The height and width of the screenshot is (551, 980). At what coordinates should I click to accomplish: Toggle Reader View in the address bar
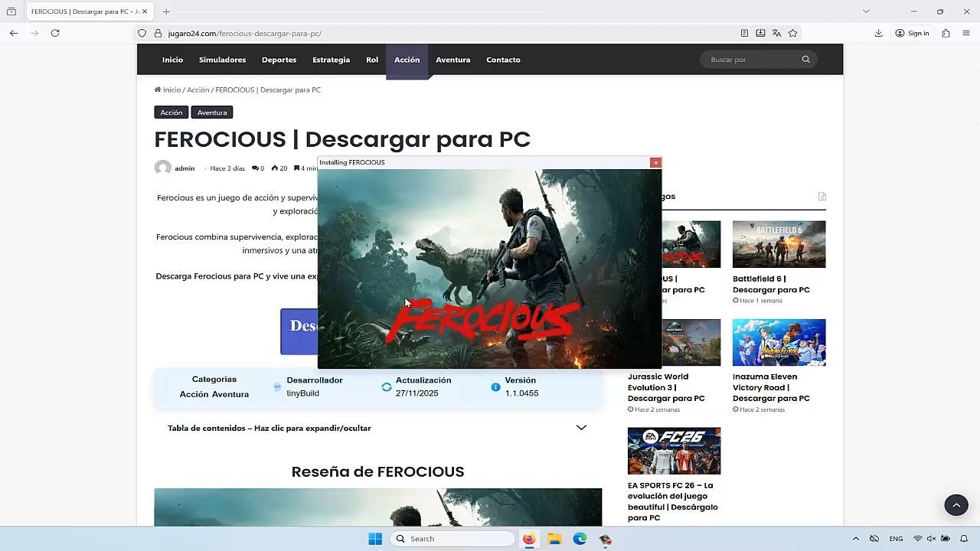[744, 33]
